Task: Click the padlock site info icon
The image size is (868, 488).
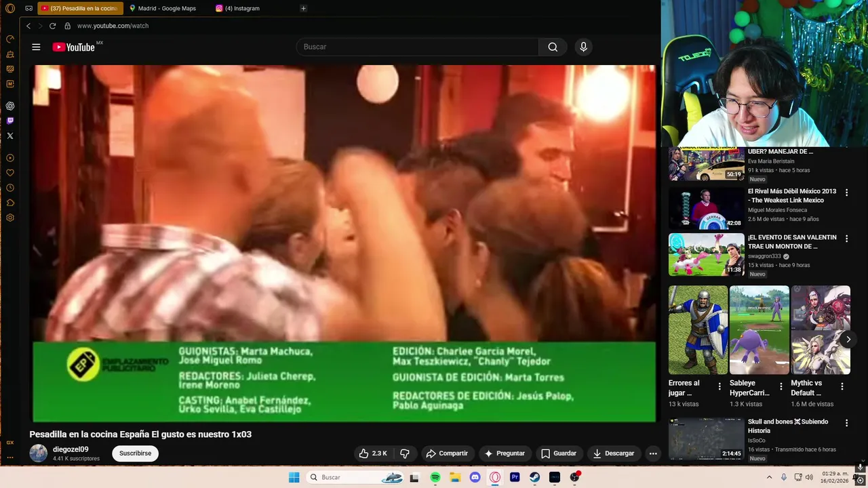Action: click(x=67, y=26)
